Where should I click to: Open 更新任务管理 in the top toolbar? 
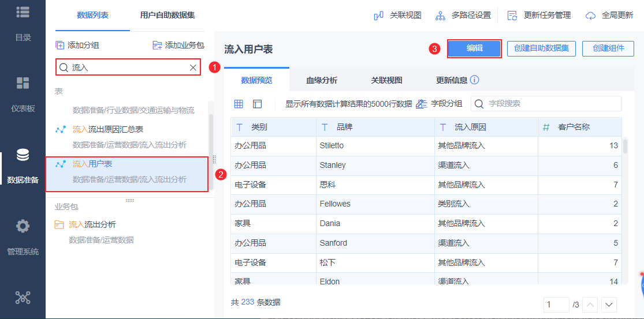539,16
